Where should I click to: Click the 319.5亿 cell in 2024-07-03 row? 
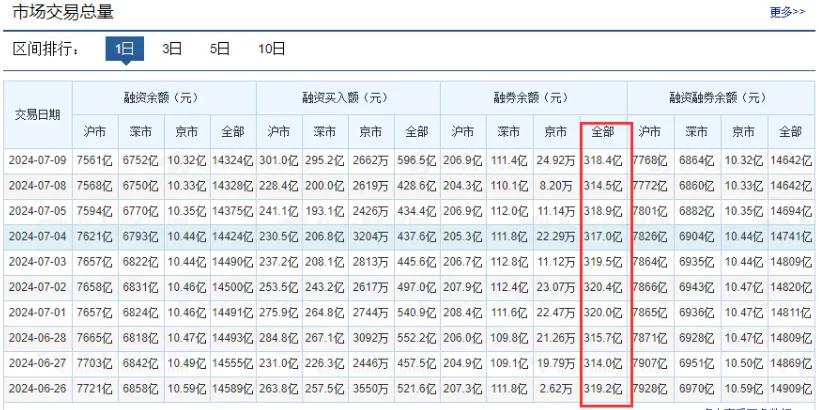(x=603, y=262)
